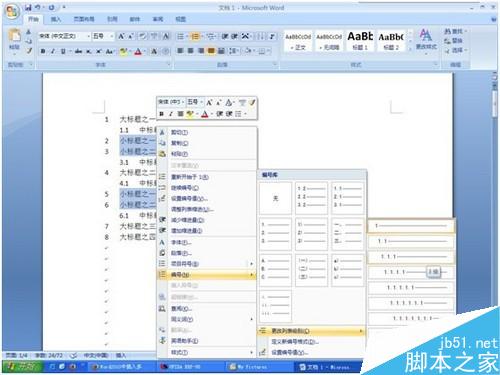
Task: Open the round Office button menu
Action: click(x=12, y=12)
